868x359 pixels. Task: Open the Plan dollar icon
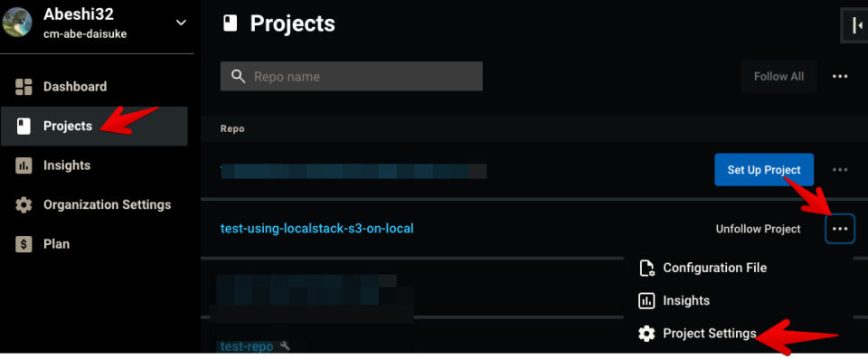pyautogui.click(x=24, y=244)
